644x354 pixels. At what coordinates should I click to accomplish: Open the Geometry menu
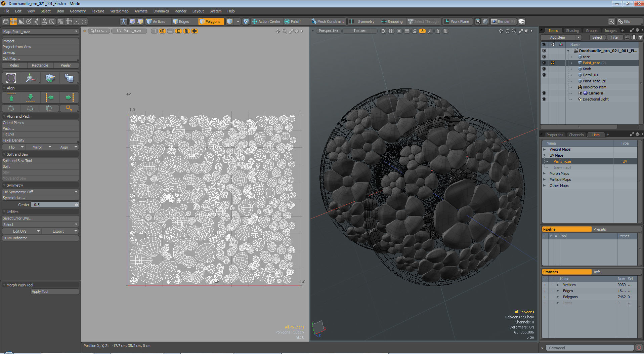point(78,11)
